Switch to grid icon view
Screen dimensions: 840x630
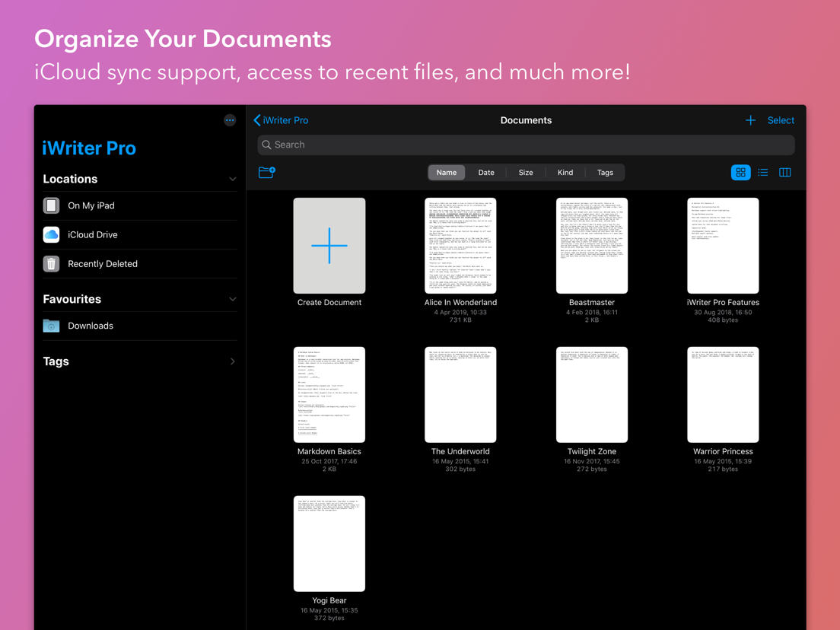click(x=740, y=173)
